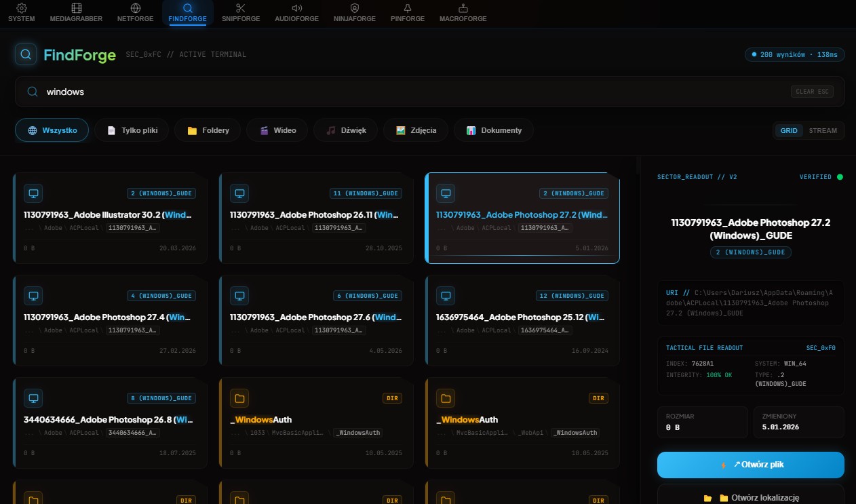Image resolution: width=856 pixels, height=504 pixels.
Task: Click the URI path text in readout
Action: (x=751, y=303)
